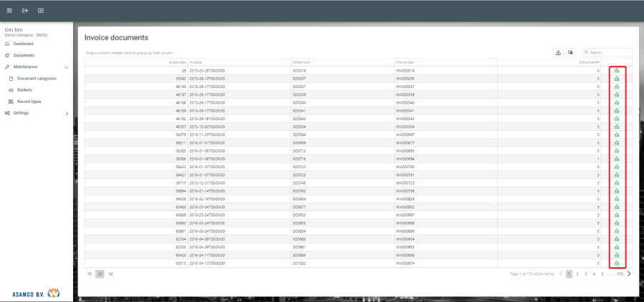The width and height of the screenshot is (644, 302).
Task: Open Document categories under Maintenance
Action: (x=36, y=78)
